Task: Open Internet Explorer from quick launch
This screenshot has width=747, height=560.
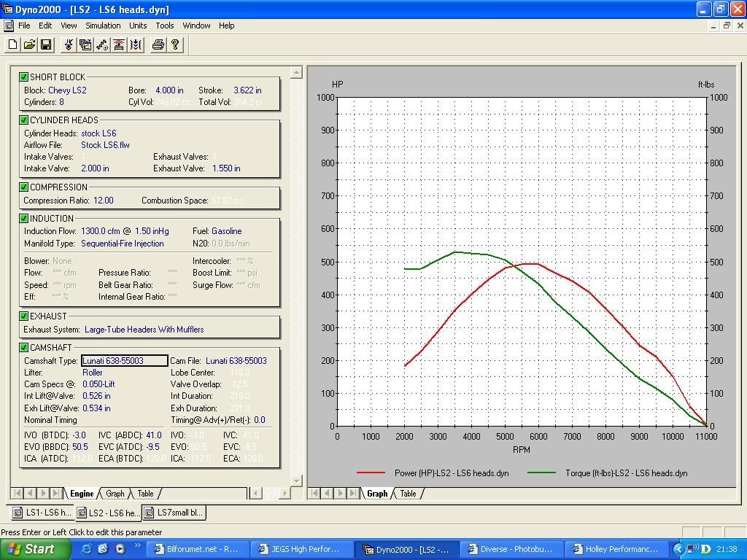Action: 86,548
